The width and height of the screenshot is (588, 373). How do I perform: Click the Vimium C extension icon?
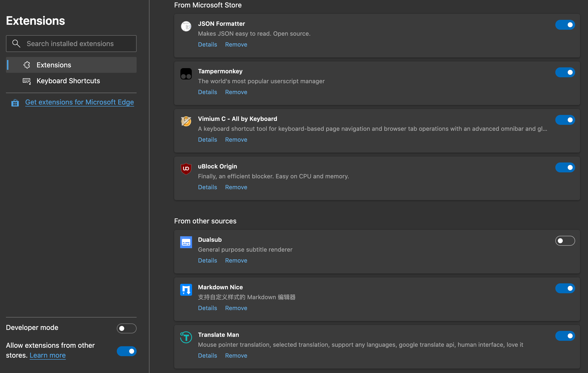click(x=186, y=121)
